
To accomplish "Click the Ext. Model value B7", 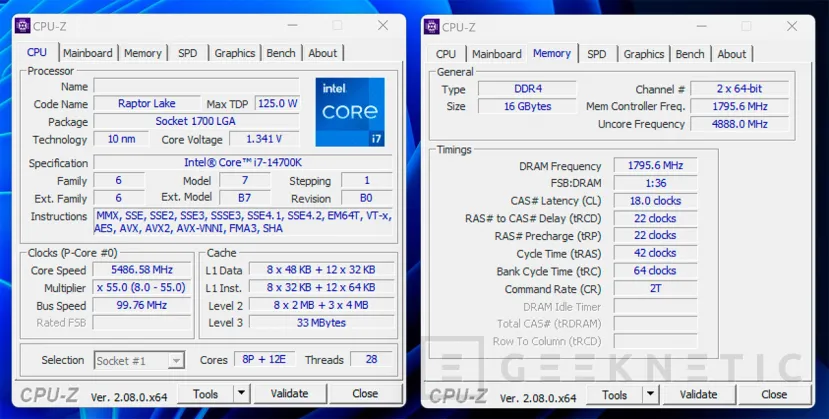I will (245, 198).
